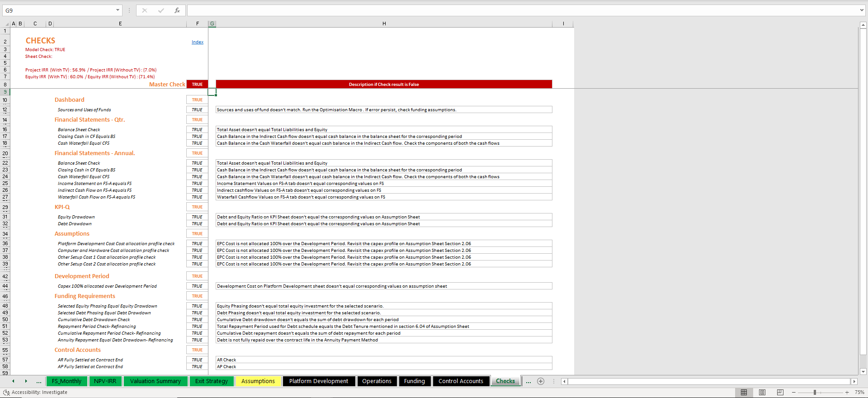Click the zoom out minus button

(x=793, y=393)
